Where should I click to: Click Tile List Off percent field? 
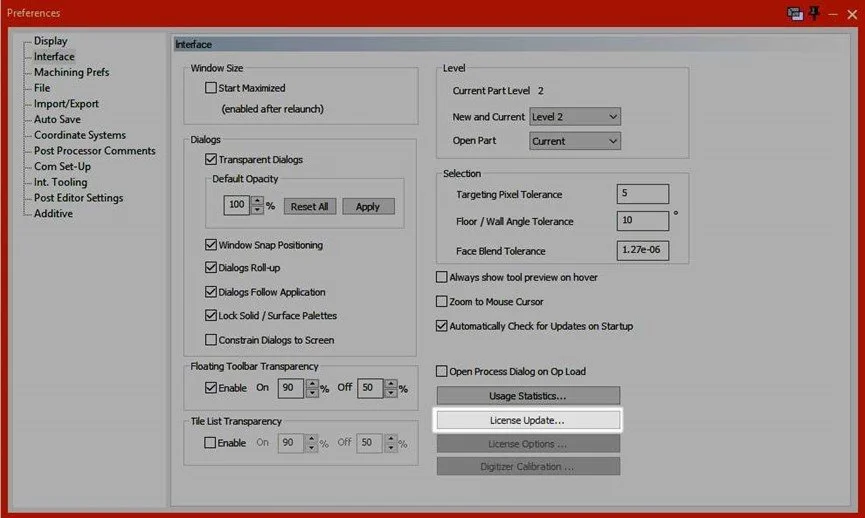point(369,443)
